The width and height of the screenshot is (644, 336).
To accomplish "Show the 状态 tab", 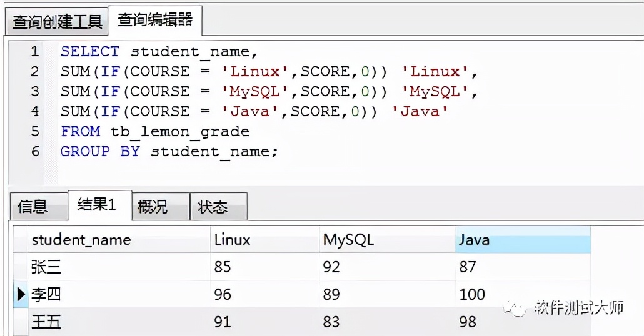I will click(213, 207).
